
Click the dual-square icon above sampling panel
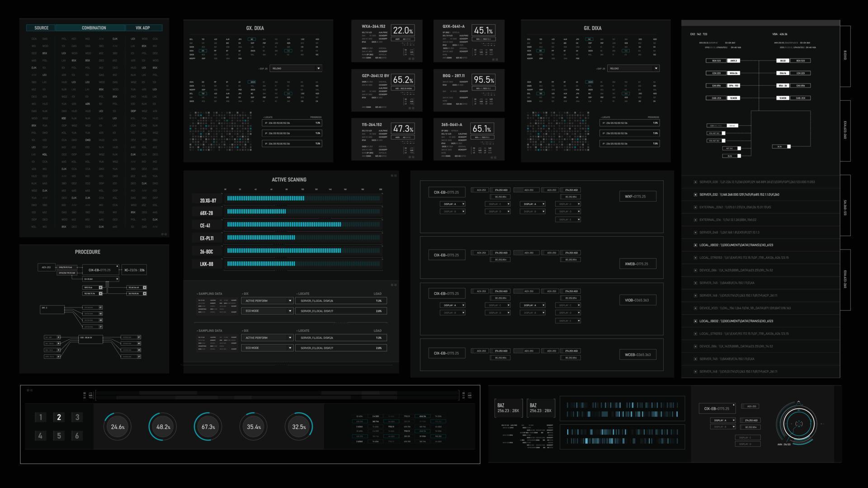pyautogui.click(x=394, y=285)
